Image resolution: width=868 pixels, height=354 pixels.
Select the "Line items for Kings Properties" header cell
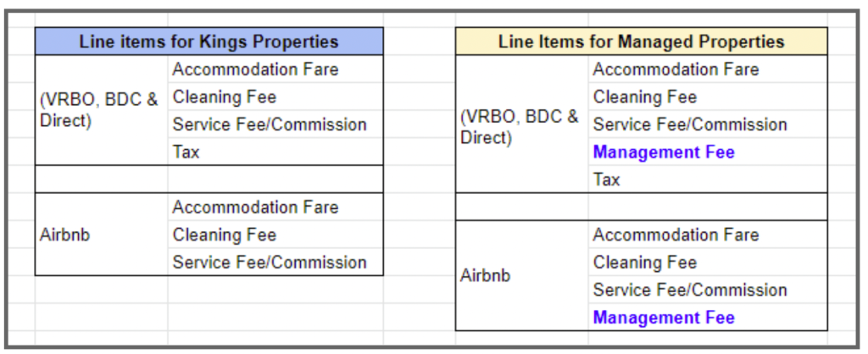pos(209,41)
